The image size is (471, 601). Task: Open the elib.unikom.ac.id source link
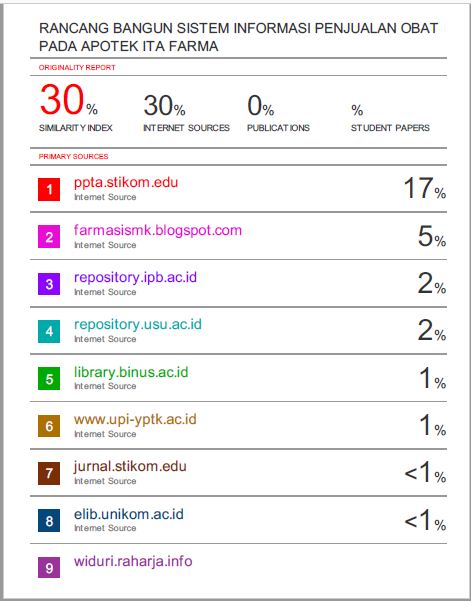click(129, 514)
